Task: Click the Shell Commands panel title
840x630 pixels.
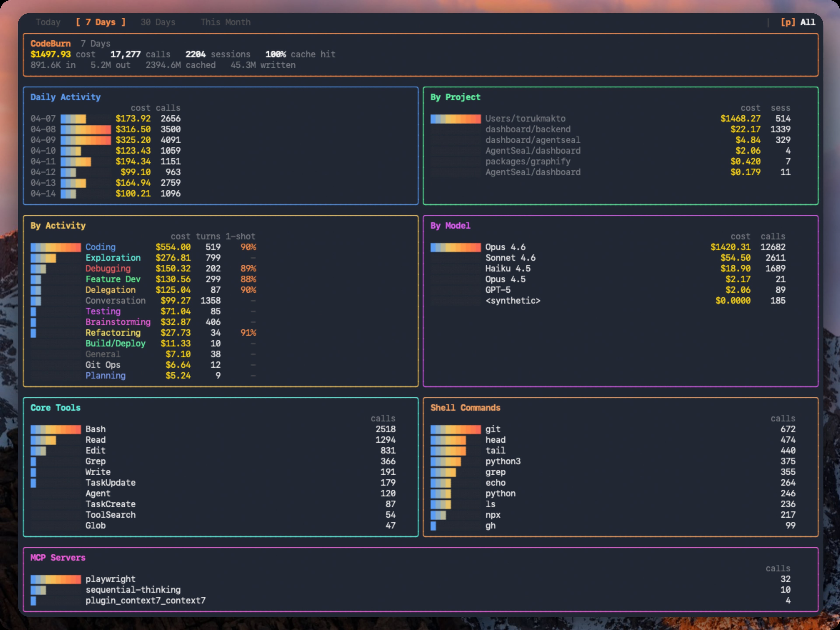Action: click(465, 408)
